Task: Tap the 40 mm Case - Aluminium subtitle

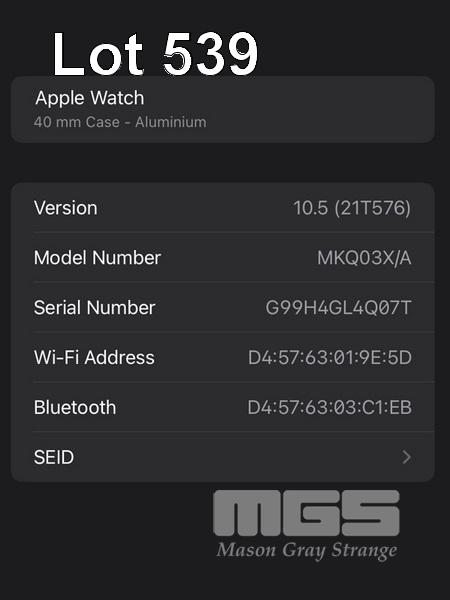Action: (x=120, y=122)
